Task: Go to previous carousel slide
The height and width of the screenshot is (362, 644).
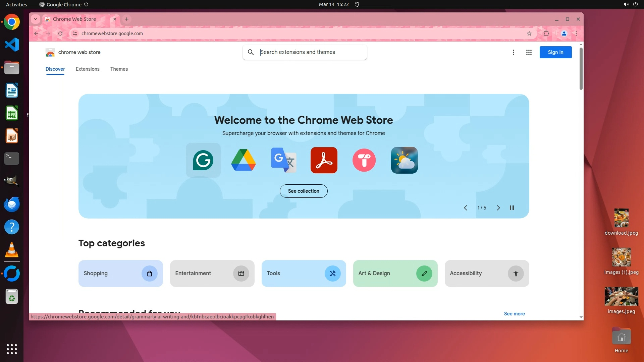Action: point(466,208)
